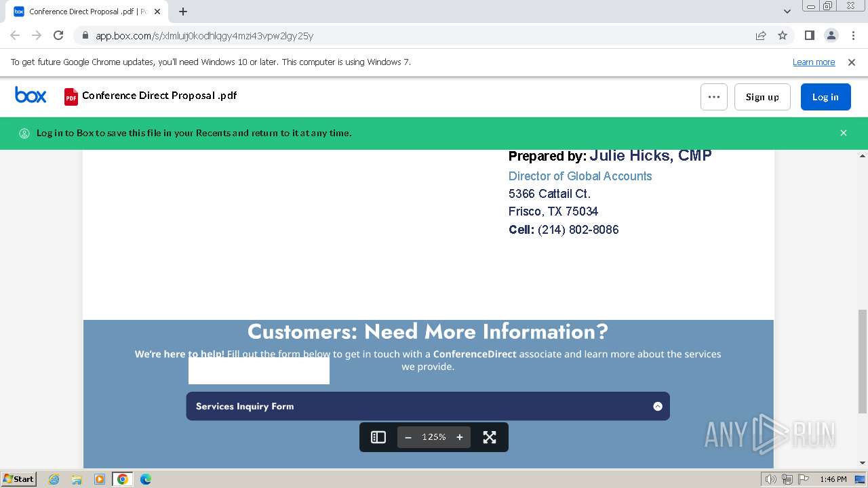This screenshot has width=868, height=488.
Task: Click the 1:46 PM system clock
Action: coord(833,479)
